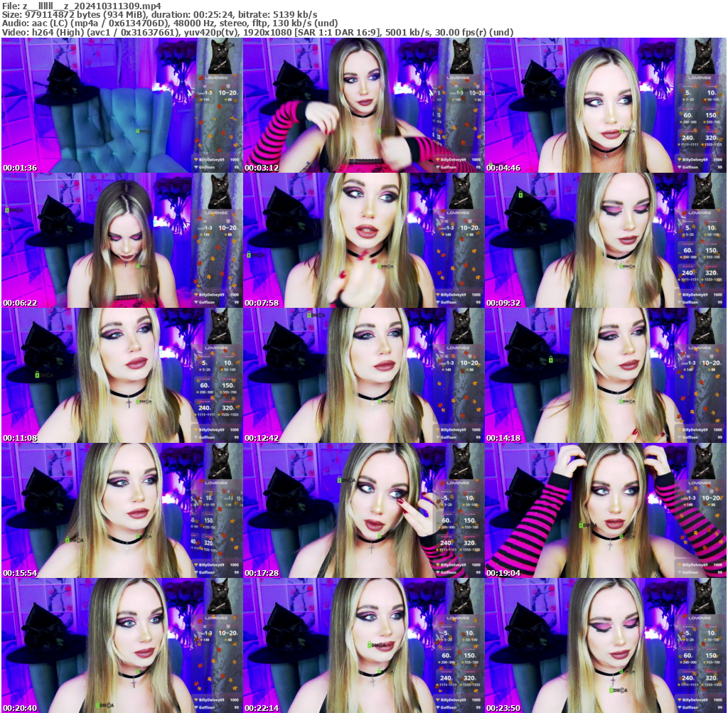This screenshot has width=728, height=713.
Task: Click the 00:01:36 timestamp marker
Action: (18, 168)
